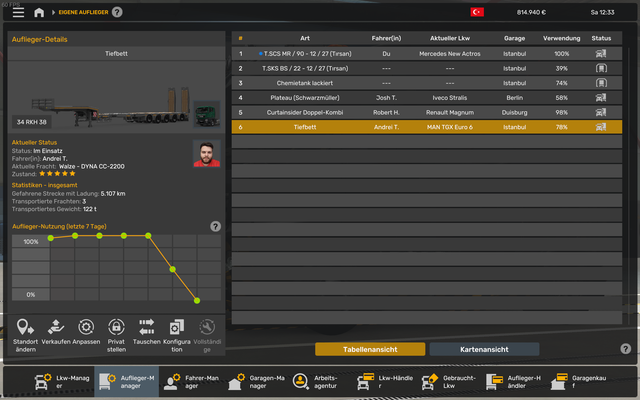
Task: Click Renault Magnum truck cell
Action: [450, 112]
